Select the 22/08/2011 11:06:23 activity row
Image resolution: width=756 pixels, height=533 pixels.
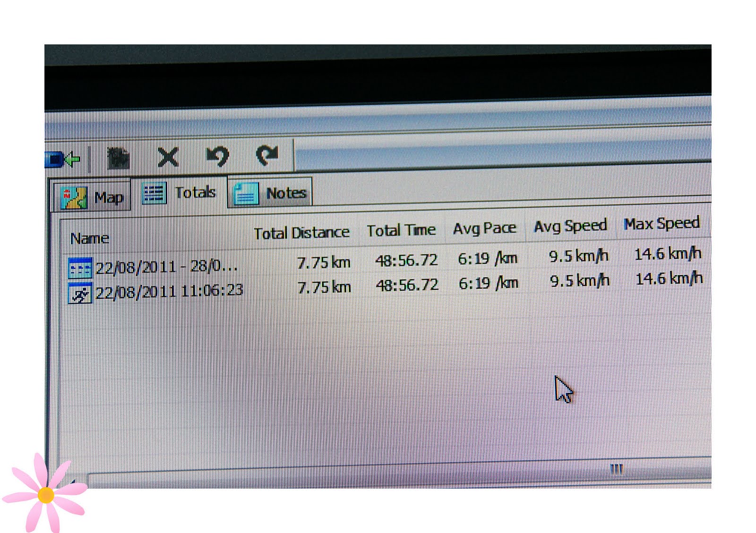click(385, 287)
